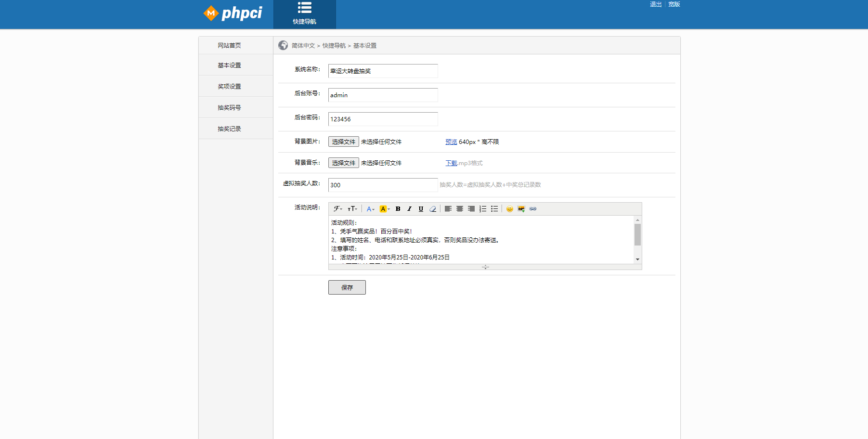Open the yellow highlight color picker
Viewport: 868px width, 439px height.
[385, 209]
